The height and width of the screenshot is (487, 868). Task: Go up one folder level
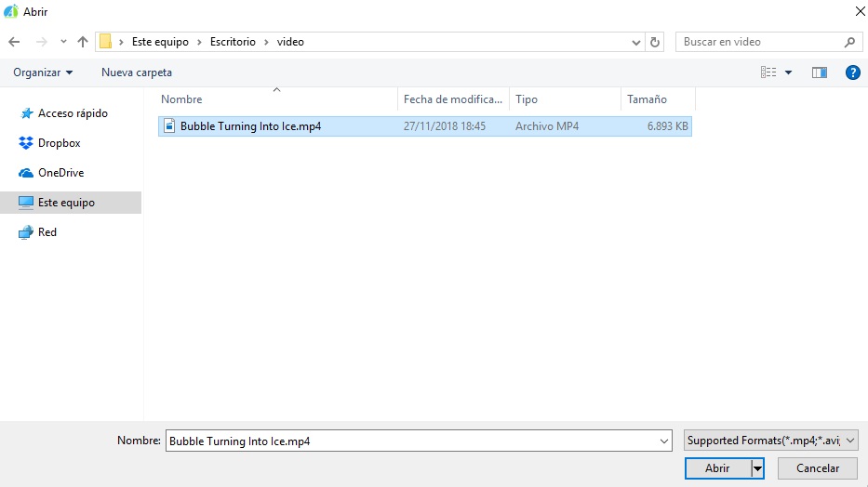83,42
